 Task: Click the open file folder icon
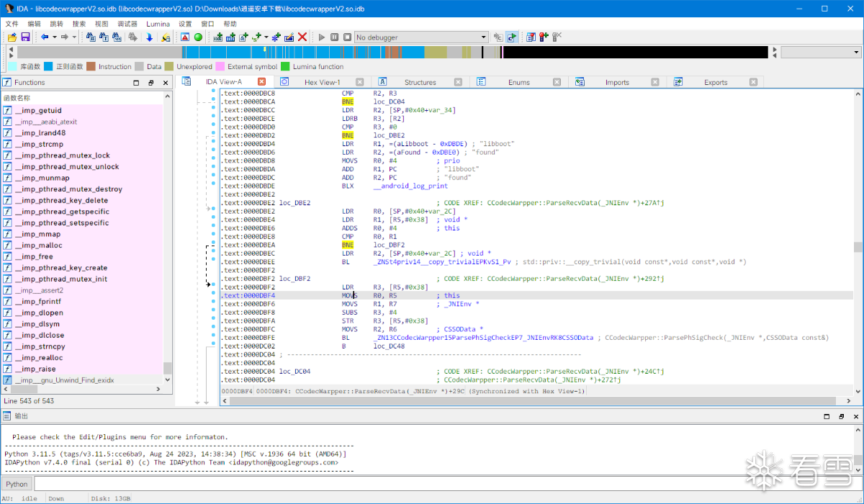point(12,37)
